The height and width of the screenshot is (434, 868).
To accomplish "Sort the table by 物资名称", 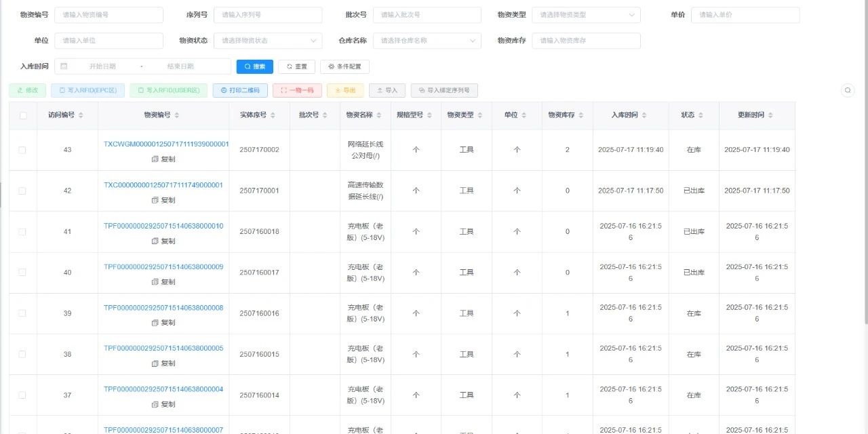I will tap(378, 115).
